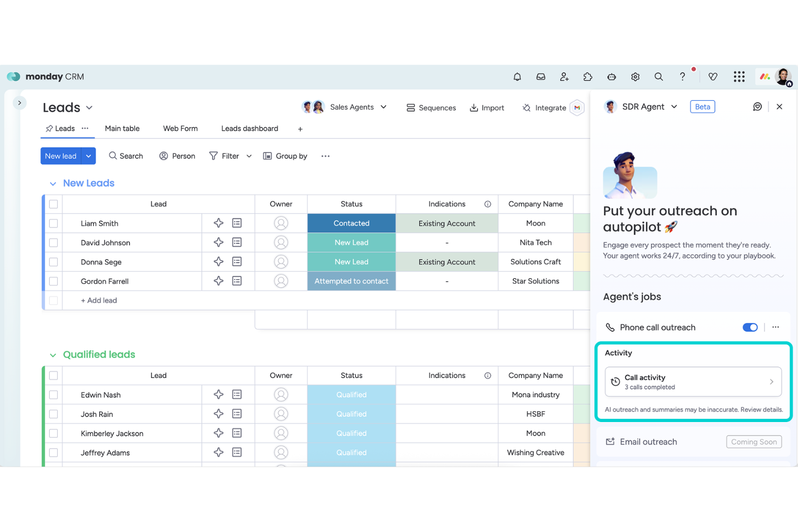Screen dimensions: 798x532
Task: Open the notifications bell
Action: pyautogui.click(x=517, y=77)
